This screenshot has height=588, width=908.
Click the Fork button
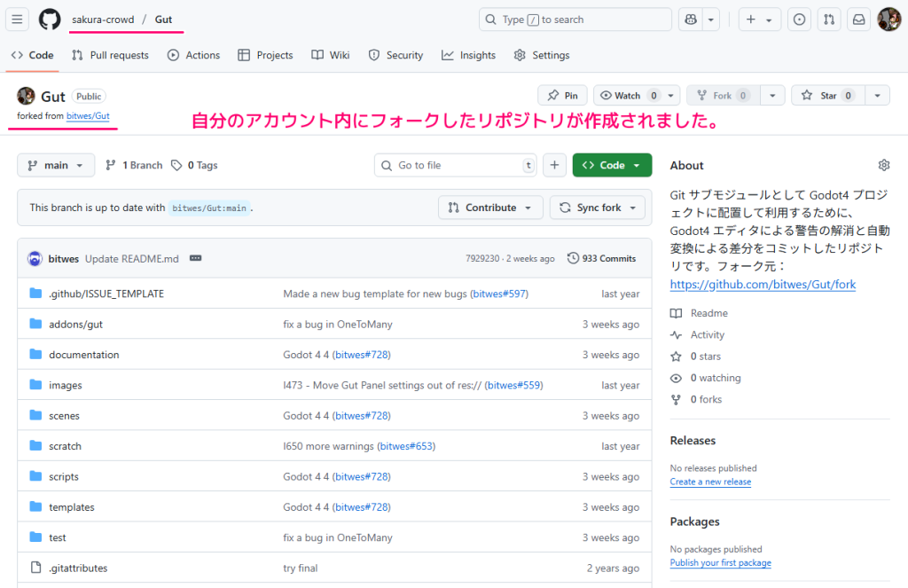click(x=724, y=96)
